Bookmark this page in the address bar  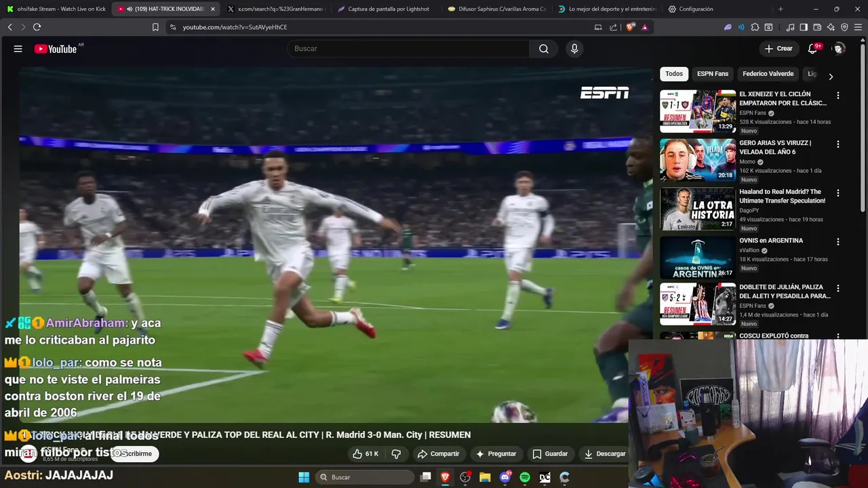[x=155, y=27]
